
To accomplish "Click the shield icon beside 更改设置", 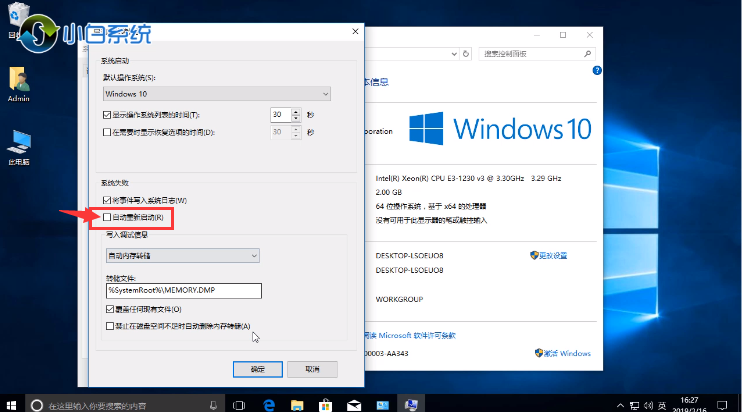I will click(x=534, y=256).
